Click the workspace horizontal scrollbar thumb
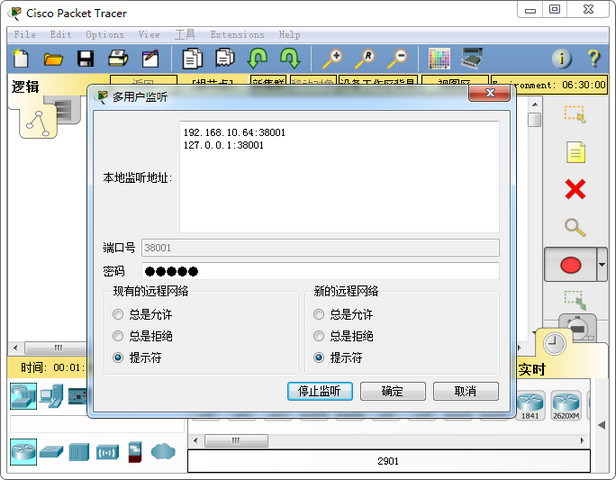Image resolution: width=616 pixels, height=480 pixels. pos(56,348)
